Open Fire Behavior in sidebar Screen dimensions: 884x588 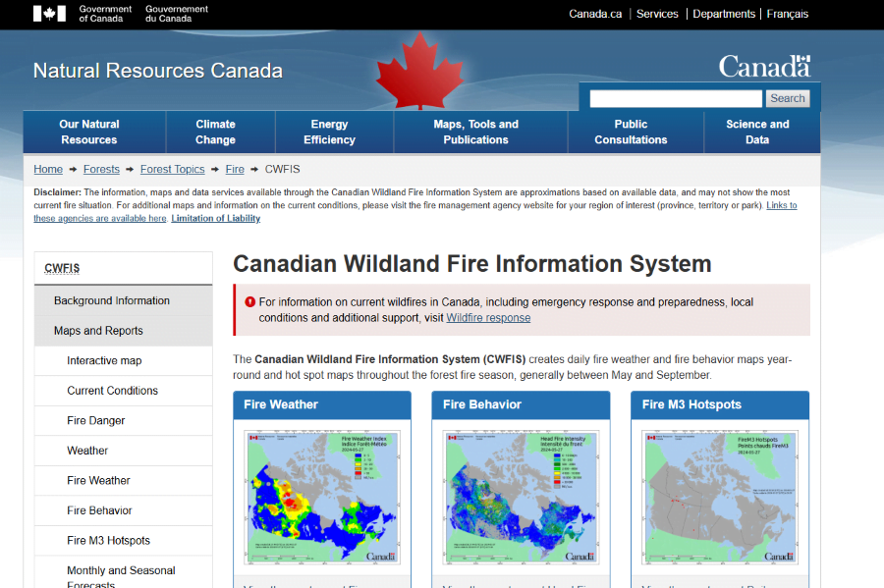[124, 510]
